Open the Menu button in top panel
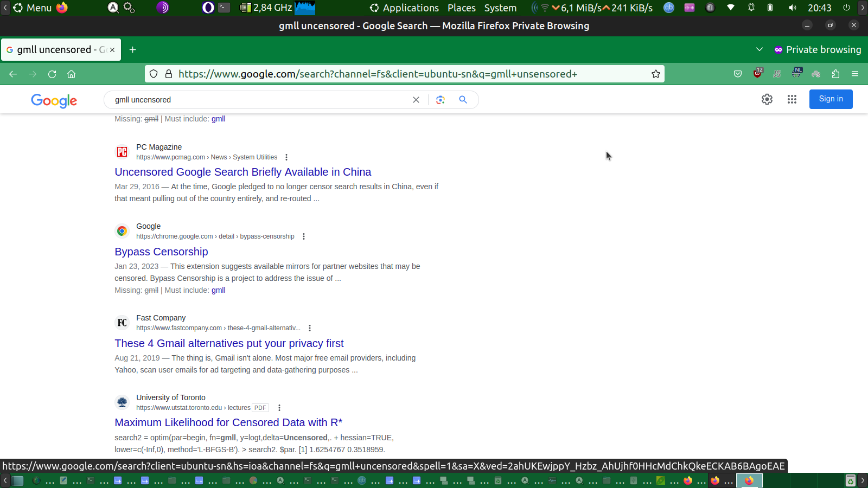 (33, 8)
